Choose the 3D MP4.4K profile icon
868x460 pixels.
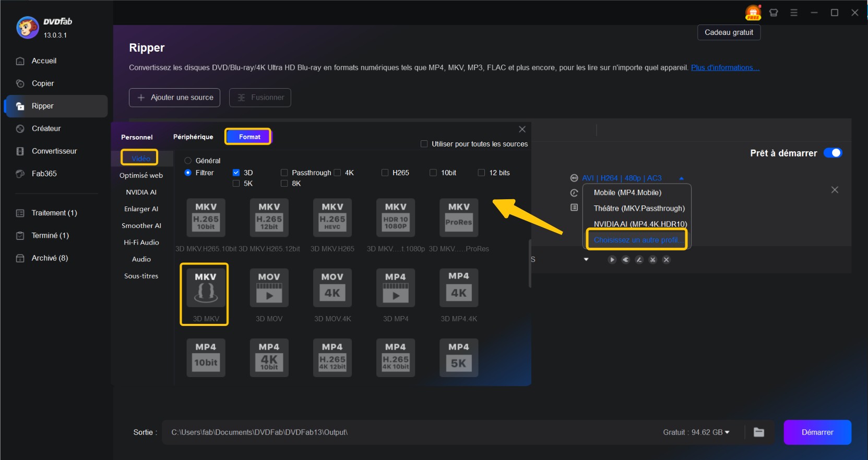459,288
